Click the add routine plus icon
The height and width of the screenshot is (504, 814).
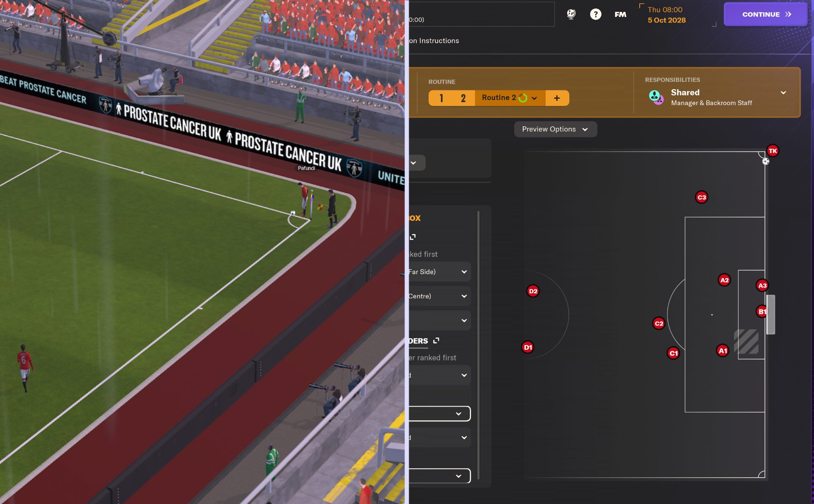(x=556, y=97)
